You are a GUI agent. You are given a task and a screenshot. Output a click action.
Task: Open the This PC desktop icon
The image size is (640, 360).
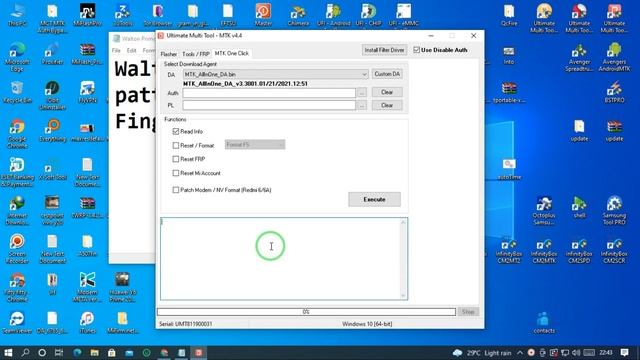click(17, 15)
